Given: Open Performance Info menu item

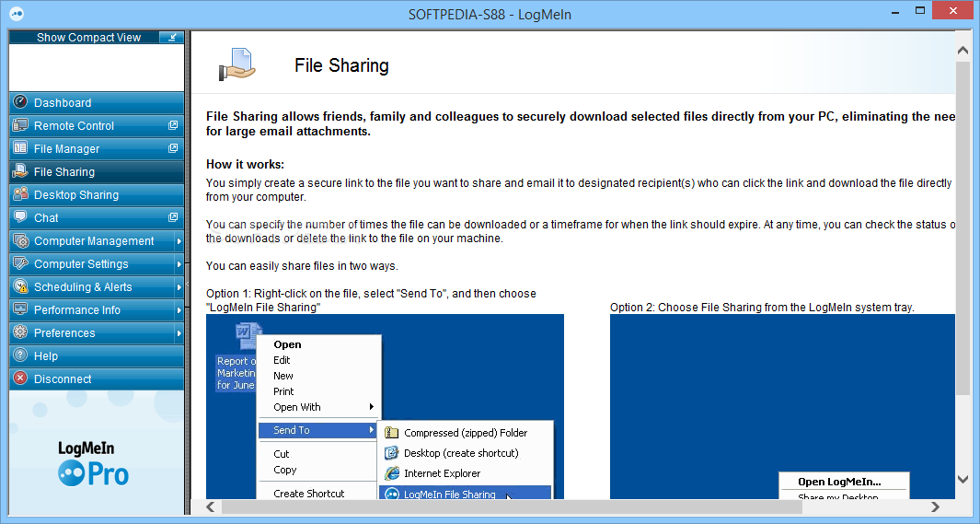Looking at the screenshot, I should pyautogui.click(x=97, y=309).
